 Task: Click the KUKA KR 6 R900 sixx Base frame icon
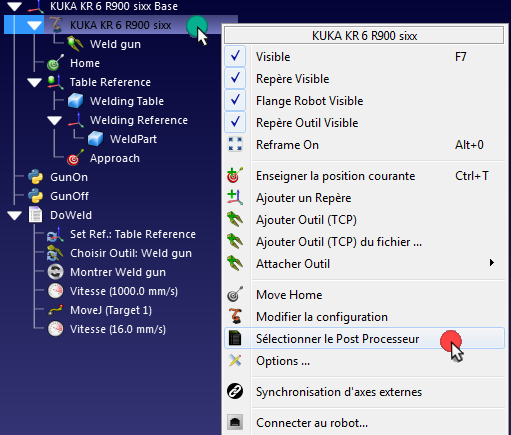35,6
